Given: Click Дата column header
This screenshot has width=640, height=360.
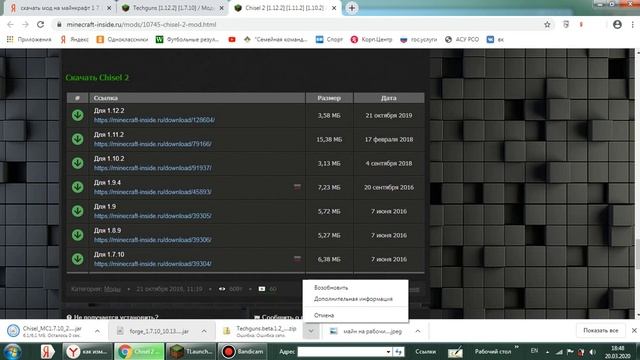Looking at the screenshot, I should click(389, 98).
